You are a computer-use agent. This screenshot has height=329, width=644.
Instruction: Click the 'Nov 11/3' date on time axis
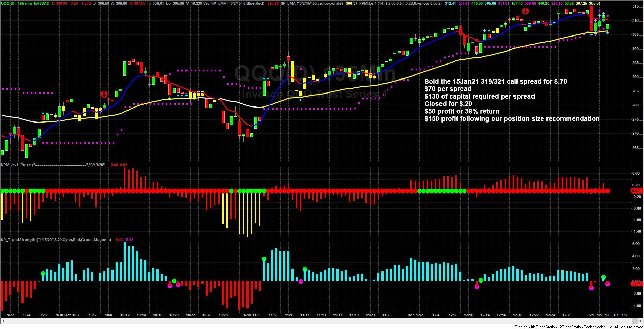252,315
